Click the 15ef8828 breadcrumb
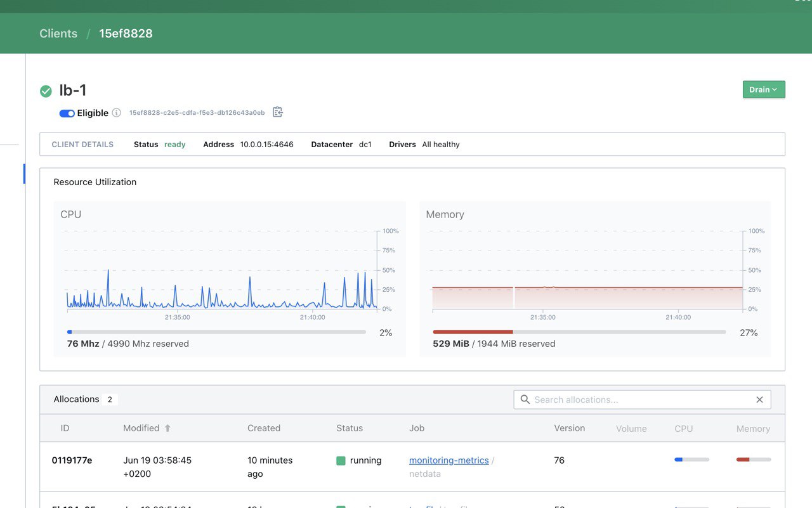This screenshot has height=508, width=812. pyautogui.click(x=126, y=34)
